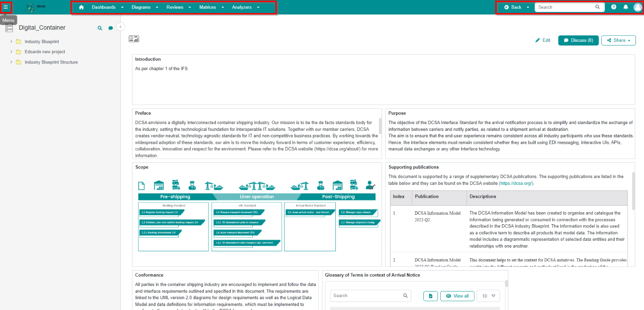644x310 pixels.
Task: Change glossary page size from 10
Action: pyautogui.click(x=488, y=296)
